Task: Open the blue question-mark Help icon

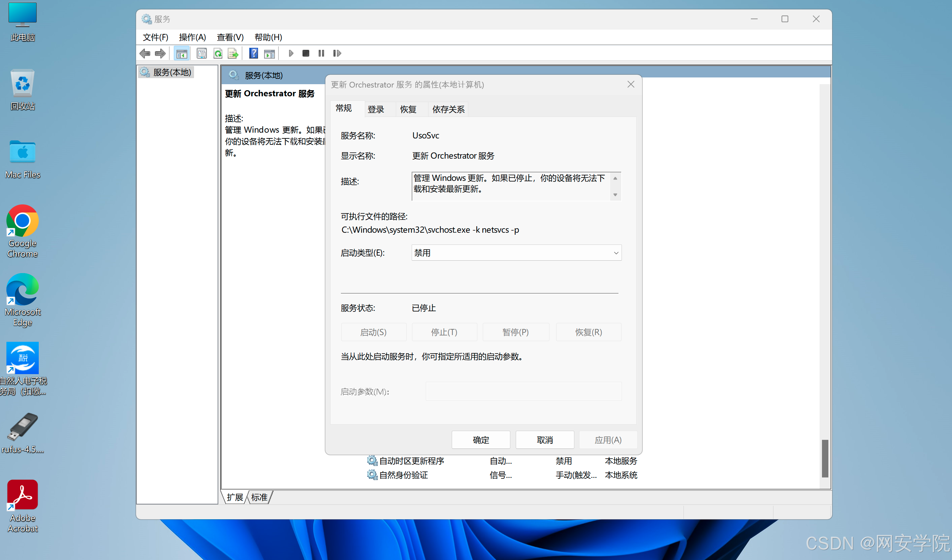Action: 253,53
